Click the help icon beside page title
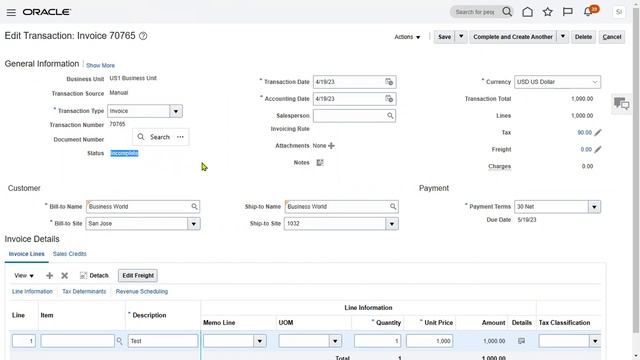 pos(143,36)
